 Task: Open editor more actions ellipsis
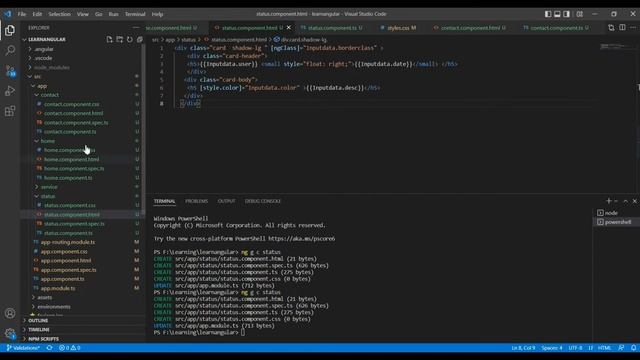tap(633, 27)
